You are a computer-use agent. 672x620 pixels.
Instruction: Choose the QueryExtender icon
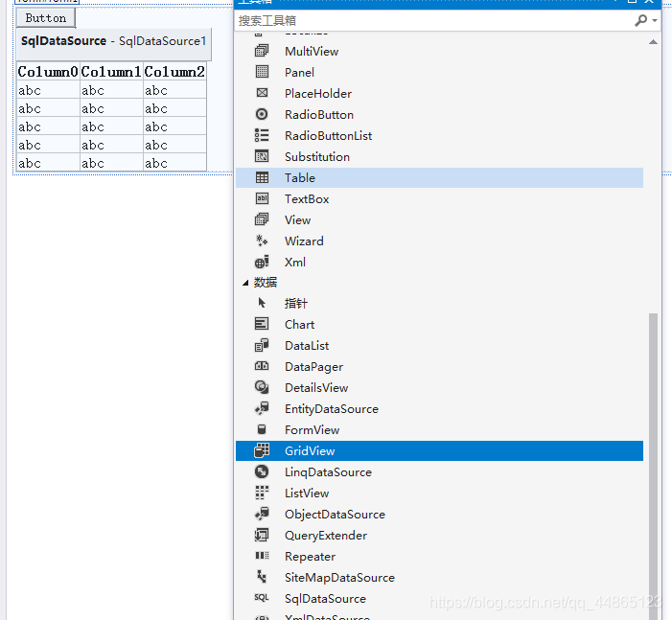click(262, 535)
